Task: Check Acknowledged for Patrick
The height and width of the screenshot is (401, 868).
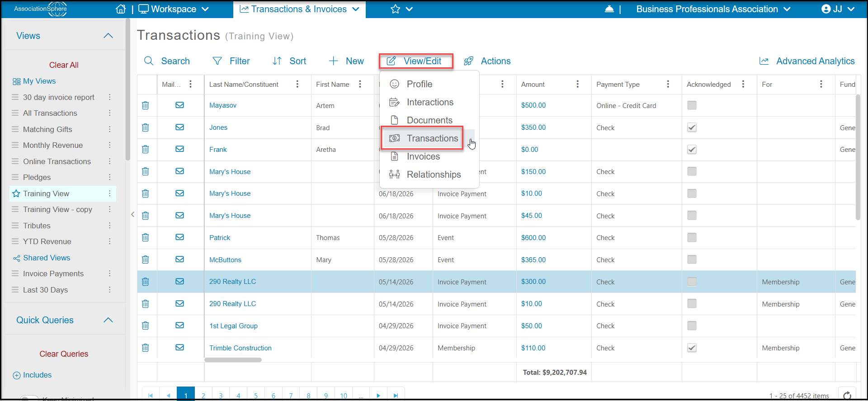Action: coord(692,237)
